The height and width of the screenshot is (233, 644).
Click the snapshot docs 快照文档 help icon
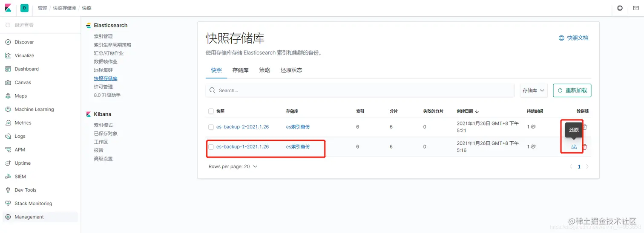[x=561, y=38]
